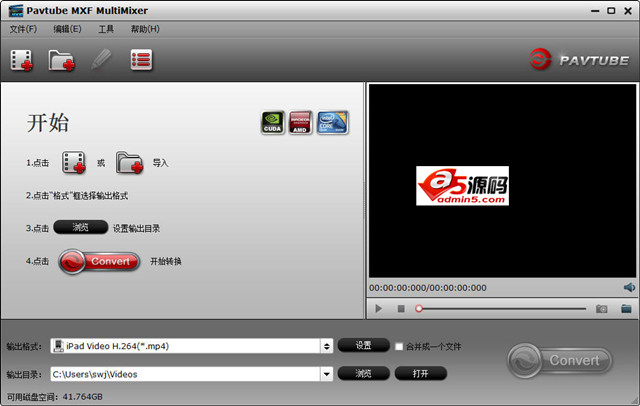640x406 pixels.
Task: Click the Intel Core acceleration badge
Action: pos(333,122)
